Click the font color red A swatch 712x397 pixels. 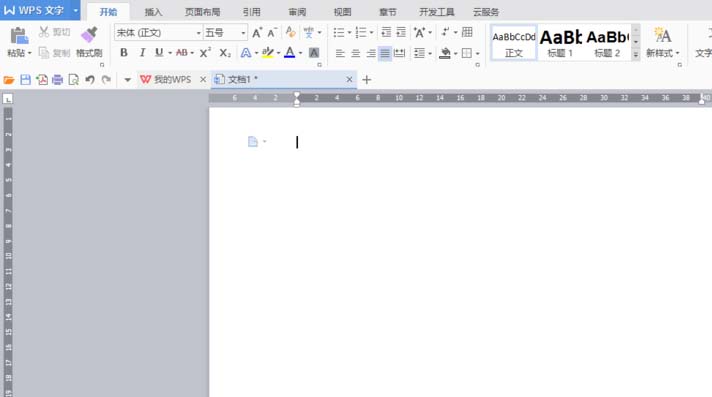(x=289, y=53)
